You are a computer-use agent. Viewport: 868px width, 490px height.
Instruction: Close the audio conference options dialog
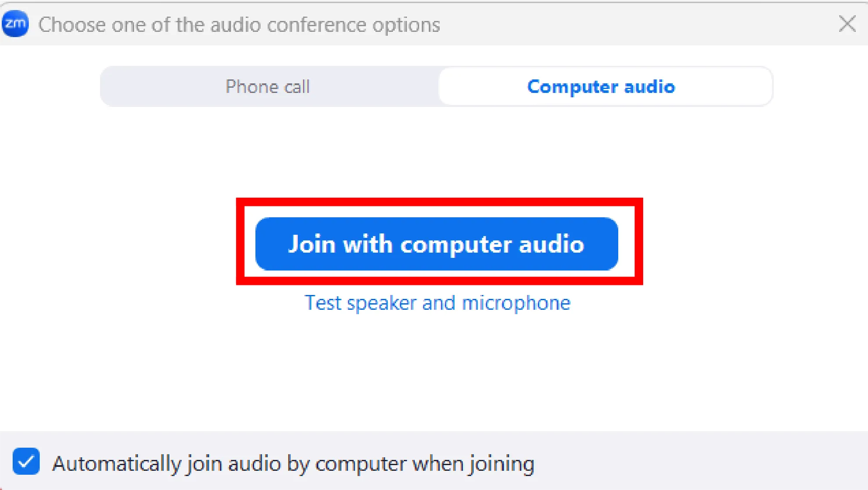tap(847, 24)
